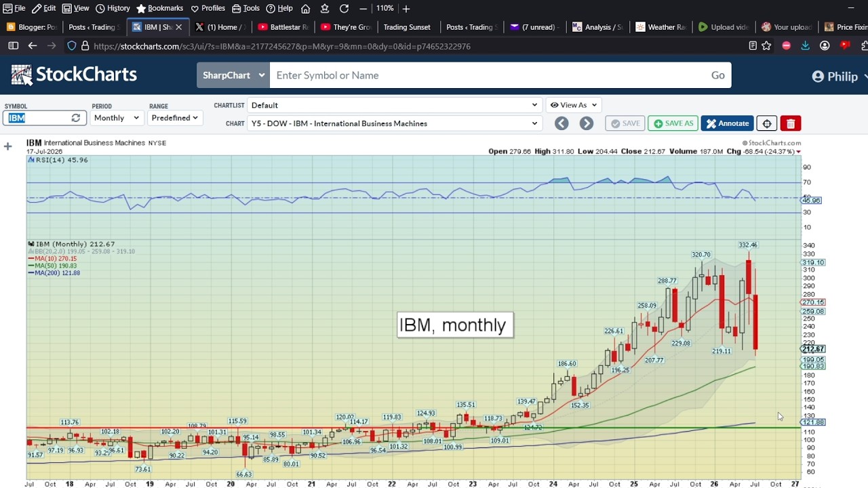Click the shield tracking protection icon
The width and height of the screenshot is (868, 488).
tap(71, 46)
